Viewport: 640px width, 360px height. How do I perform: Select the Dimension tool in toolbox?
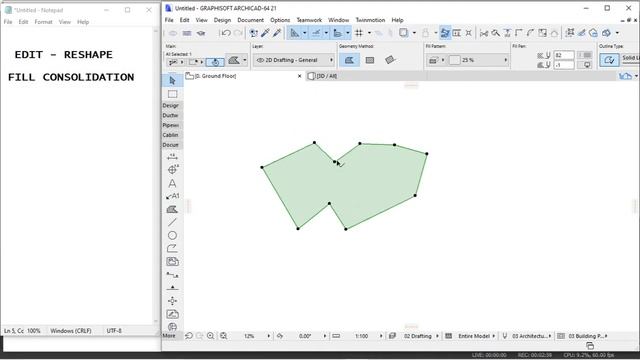point(172,157)
